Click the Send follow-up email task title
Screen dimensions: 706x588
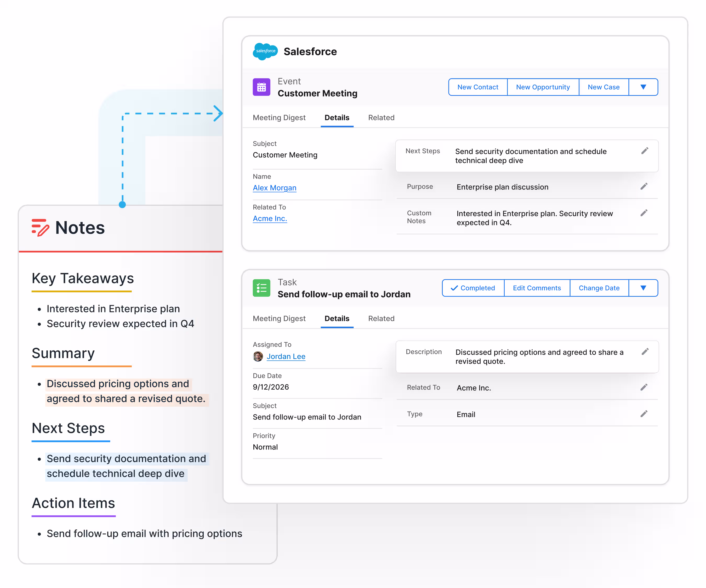(x=344, y=294)
